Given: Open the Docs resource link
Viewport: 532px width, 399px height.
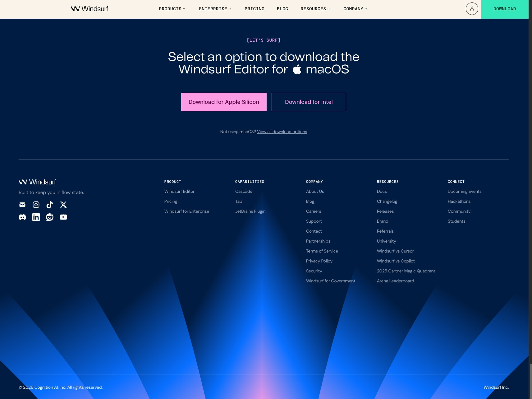Looking at the screenshot, I should (382, 191).
